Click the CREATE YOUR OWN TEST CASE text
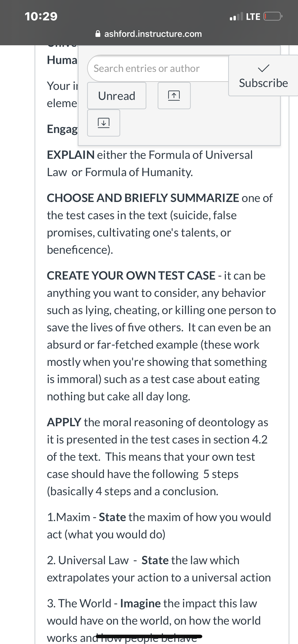Screen dimensions: 298x644 click(131, 276)
